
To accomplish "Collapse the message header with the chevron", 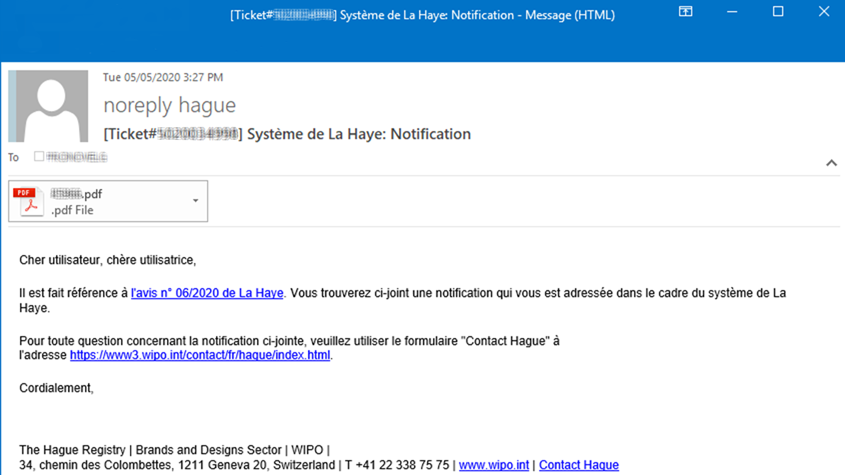I will click(831, 163).
